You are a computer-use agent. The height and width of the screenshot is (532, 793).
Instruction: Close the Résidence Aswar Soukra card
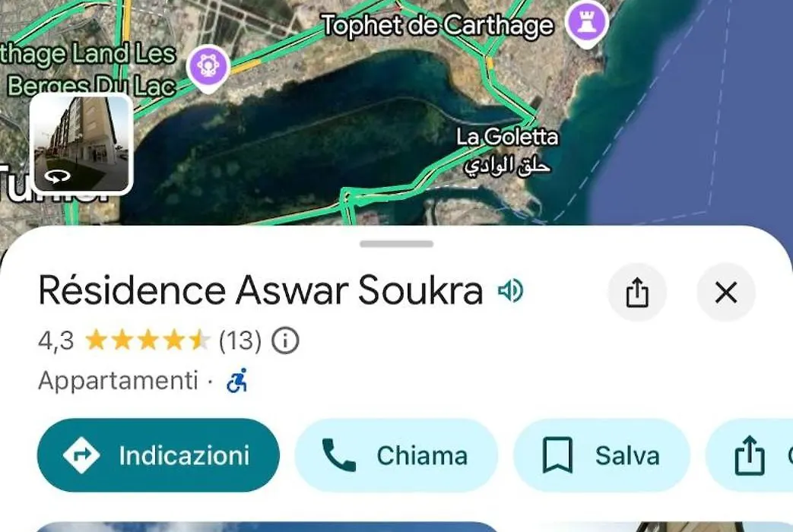726,292
